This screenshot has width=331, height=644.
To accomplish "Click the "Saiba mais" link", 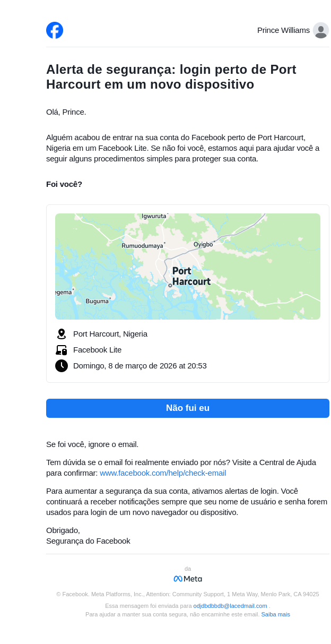I will tap(275, 614).
